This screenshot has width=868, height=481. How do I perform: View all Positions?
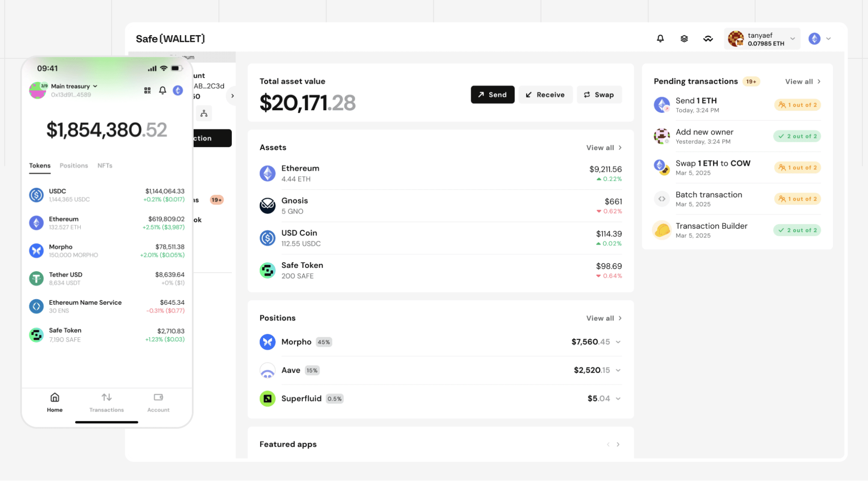(604, 318)
